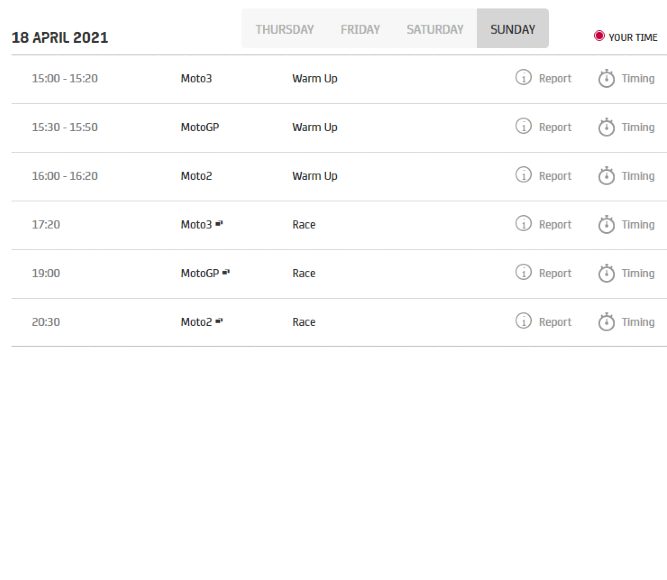The height and width of the screenshot is (580, 667).
Task: Switch to the Thursday tab
Action: click(x=284, y=30)
